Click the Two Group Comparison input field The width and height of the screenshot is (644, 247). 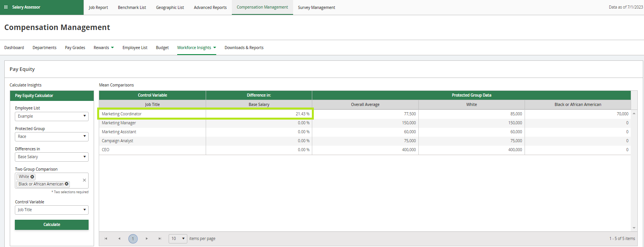(x=52, y=180)
